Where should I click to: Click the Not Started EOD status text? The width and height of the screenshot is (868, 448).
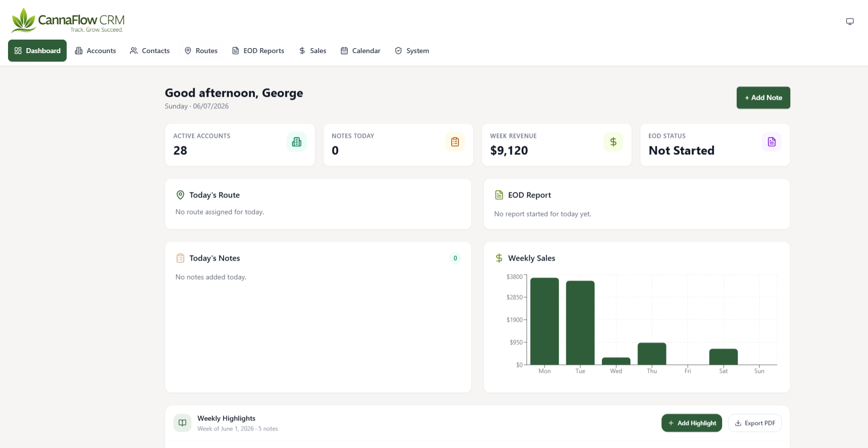click(x=682, y=150)
